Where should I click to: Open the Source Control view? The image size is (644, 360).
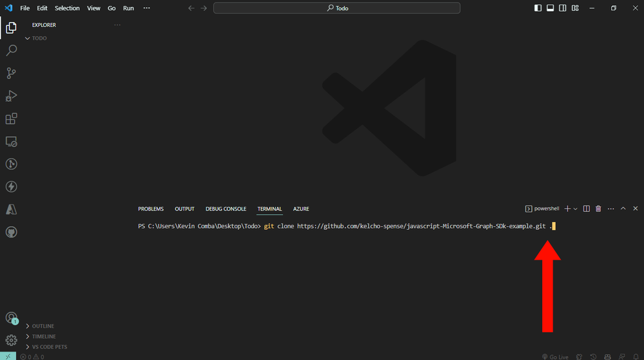click(11, 73)
